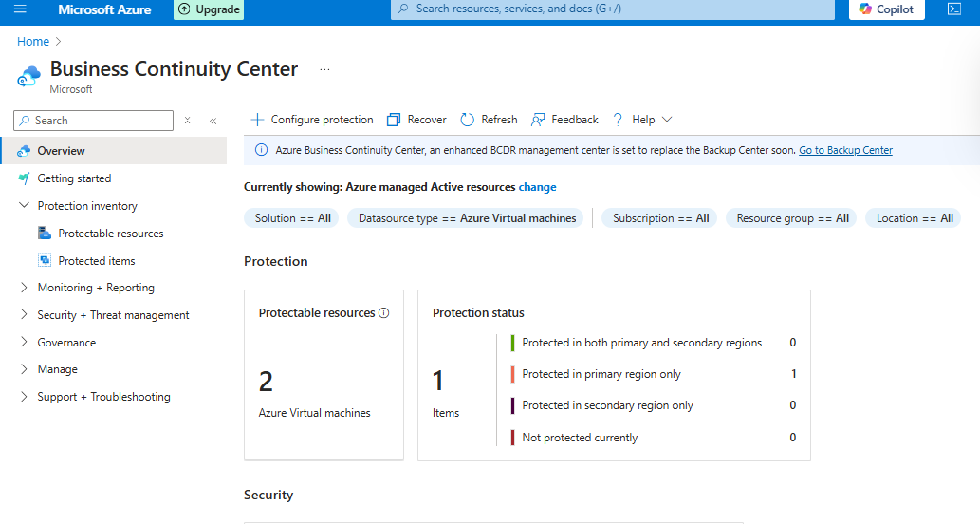Launch Cloud Shell from top bar
980x524 pixels.
pyautogui.click(x=954, y=9)
